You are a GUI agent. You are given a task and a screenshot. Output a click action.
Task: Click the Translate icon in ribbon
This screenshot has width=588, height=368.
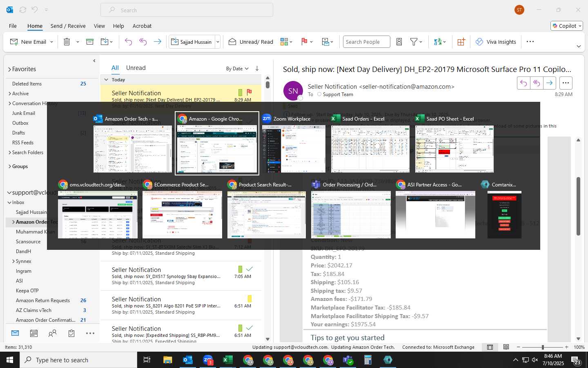pos(438,42)
